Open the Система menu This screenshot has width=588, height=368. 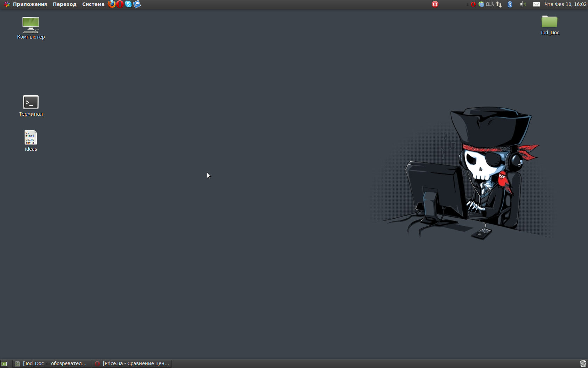(x=93, y=4)
